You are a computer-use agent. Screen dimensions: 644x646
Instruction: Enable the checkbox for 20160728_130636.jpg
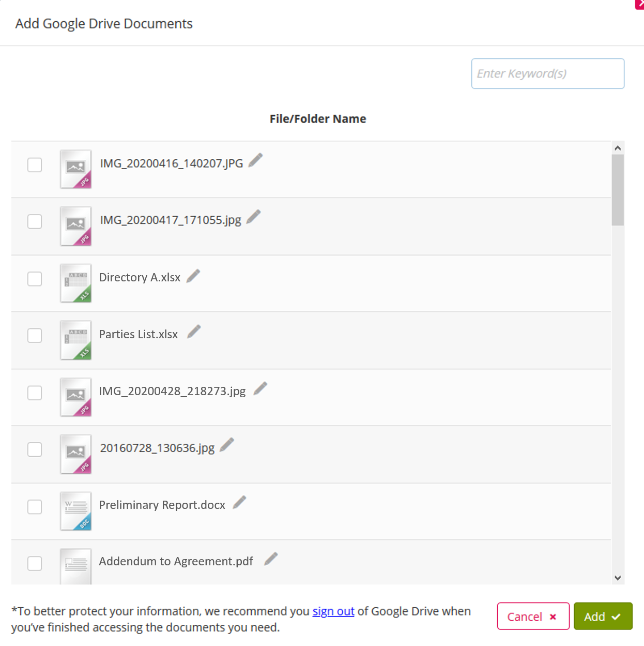click(35, 449)
